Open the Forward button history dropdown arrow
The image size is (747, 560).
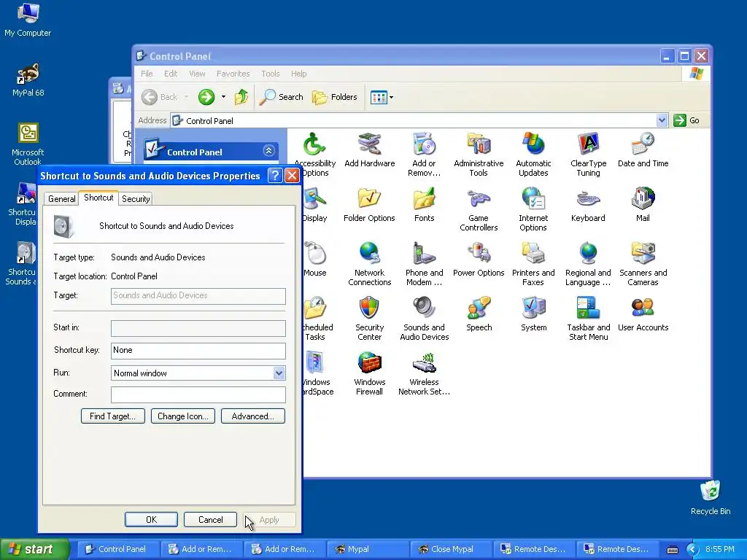(223, 97)
